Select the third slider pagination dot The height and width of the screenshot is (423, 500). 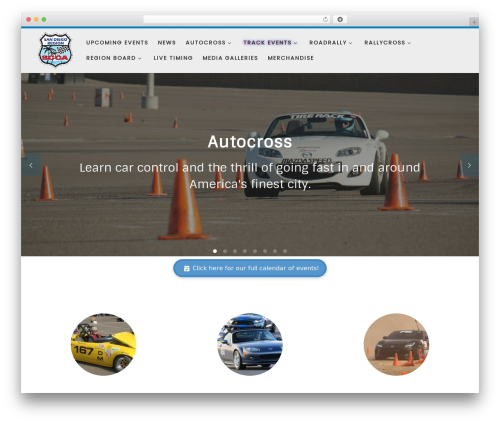point(235,251)
